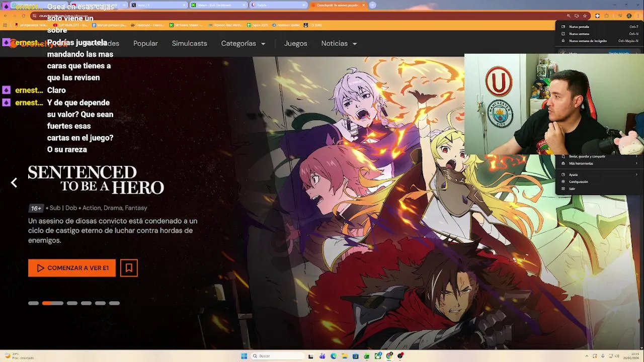The image size is (644, 362).
Task: Open the Pokemon Spreet bookmark
Action: 286,25
